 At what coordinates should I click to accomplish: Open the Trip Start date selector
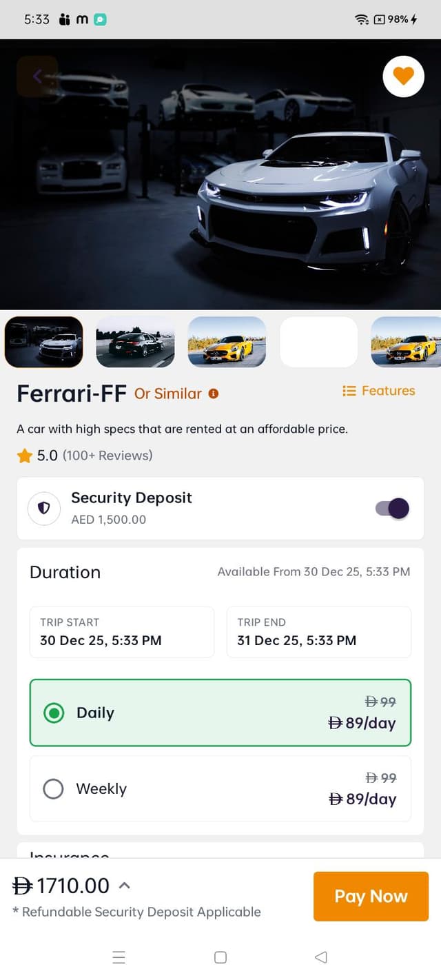(122, 632)
